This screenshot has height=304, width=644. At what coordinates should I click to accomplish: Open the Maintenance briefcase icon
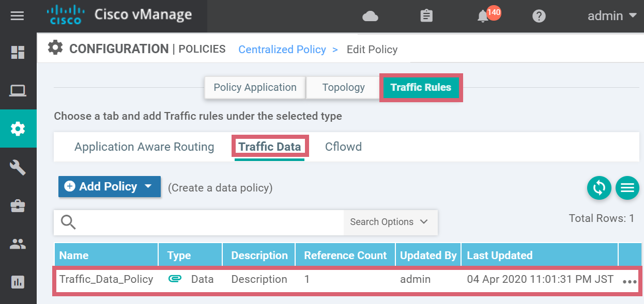[18, 205]
